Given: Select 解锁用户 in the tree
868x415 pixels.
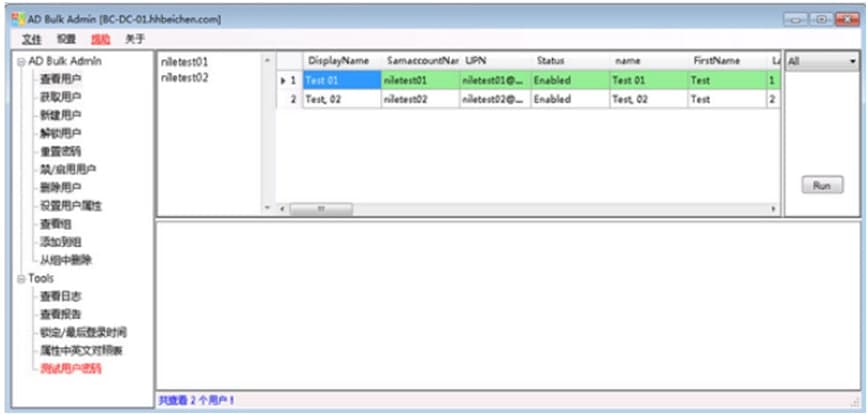Looking at the screenshot, I should pos(60,133).
